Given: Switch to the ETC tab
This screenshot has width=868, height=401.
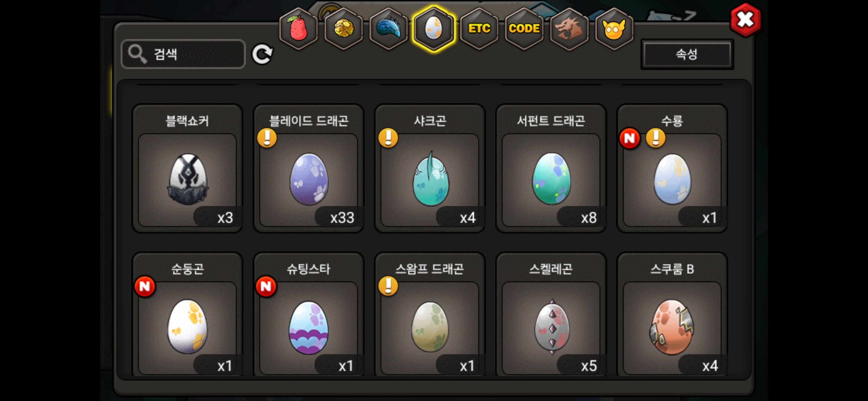Looking at the screenshot, I should click(479, 29).
